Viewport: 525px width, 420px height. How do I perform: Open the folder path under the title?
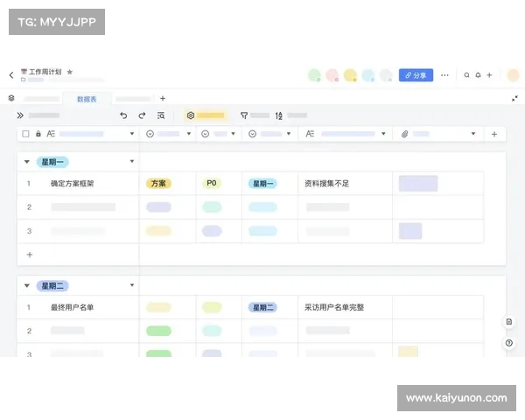click(x=33, y=80)
